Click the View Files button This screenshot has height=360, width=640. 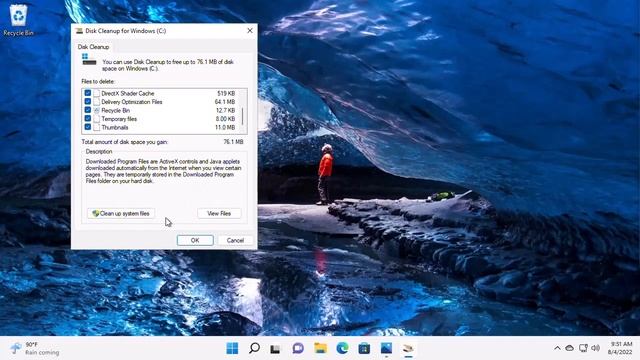click(x=219, y=213)
